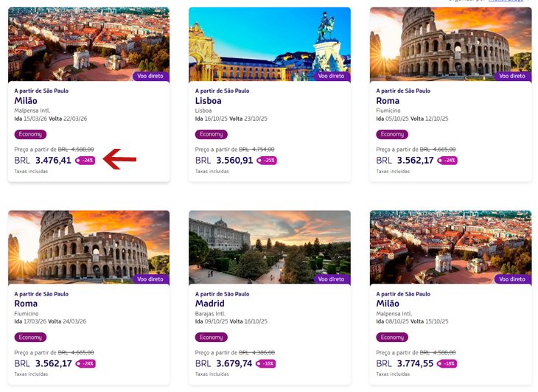Click the -24% tag beside Roma 05/10/25 price
Image resolution: width=538 pixels, height=392 pixels.
coord(447,160)
